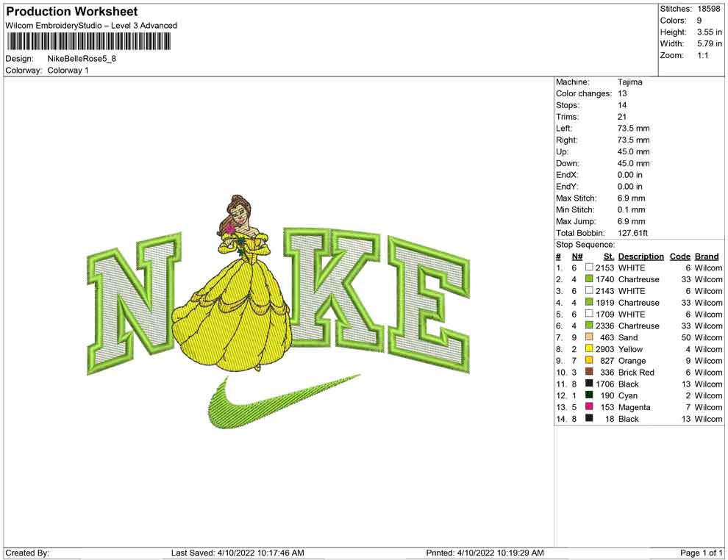Click the Belle princess embroidery figure
This screenshot has width=728, height=560.
[x=232, y=283]
